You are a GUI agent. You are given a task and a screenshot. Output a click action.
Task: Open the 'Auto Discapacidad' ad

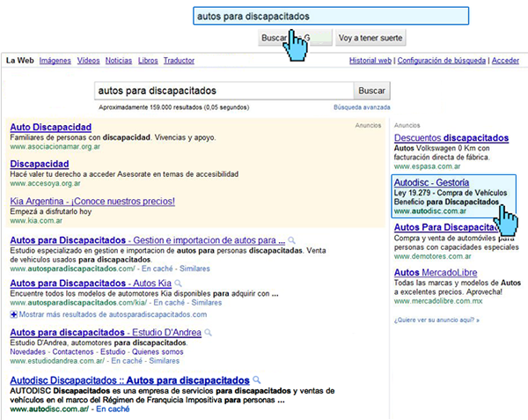[x=50, y=127]
